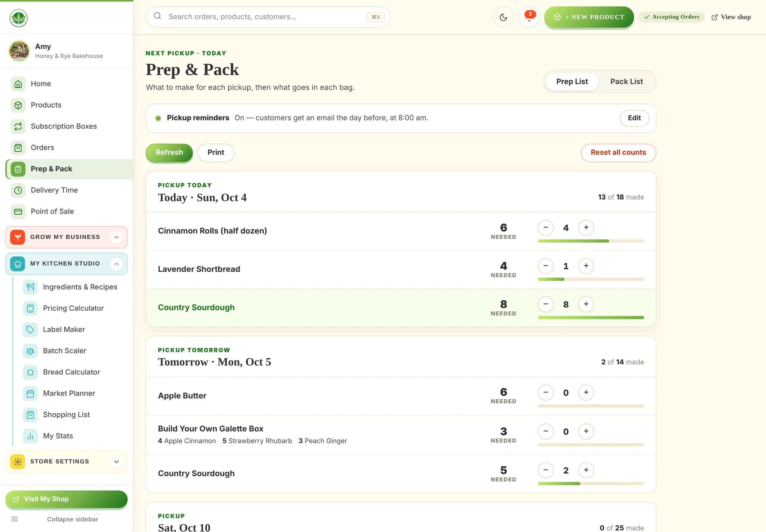Open Label Maker via its tag icon
The width and height of the screenshot is (766, 532).
tap(30, 330)
